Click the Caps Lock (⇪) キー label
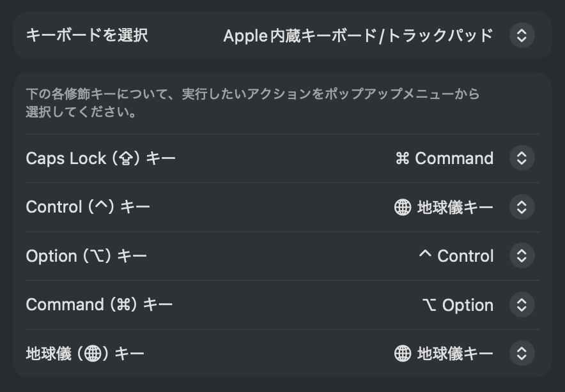This screenshot has height=392, width=565. pyautogui.click(x=100, y=158)
